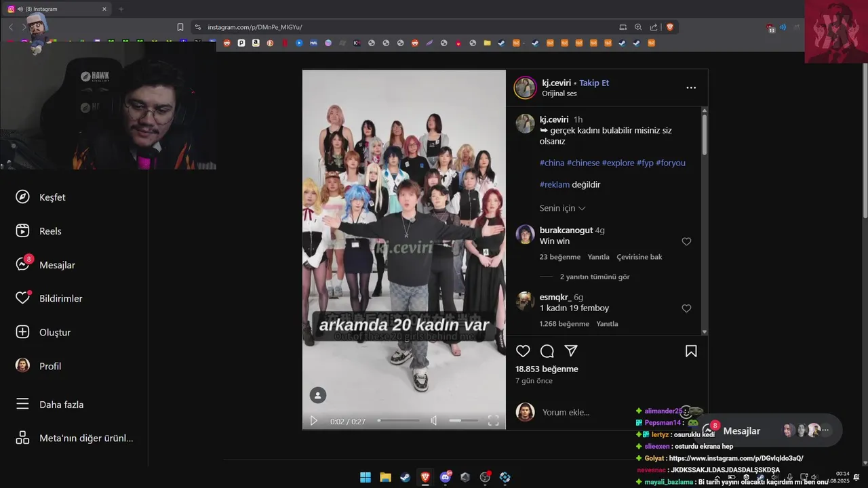Like the post with heart icon
This screenshot has width=868, height=488.
click(523, 351)
